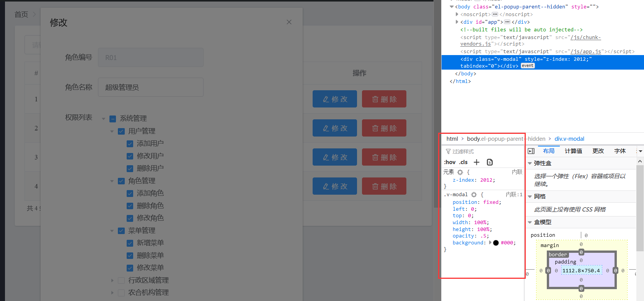This screenshot has width=644, height=301.
Task: Click the trash icon in row 3's 删除 button
Action: click(375, 157)
